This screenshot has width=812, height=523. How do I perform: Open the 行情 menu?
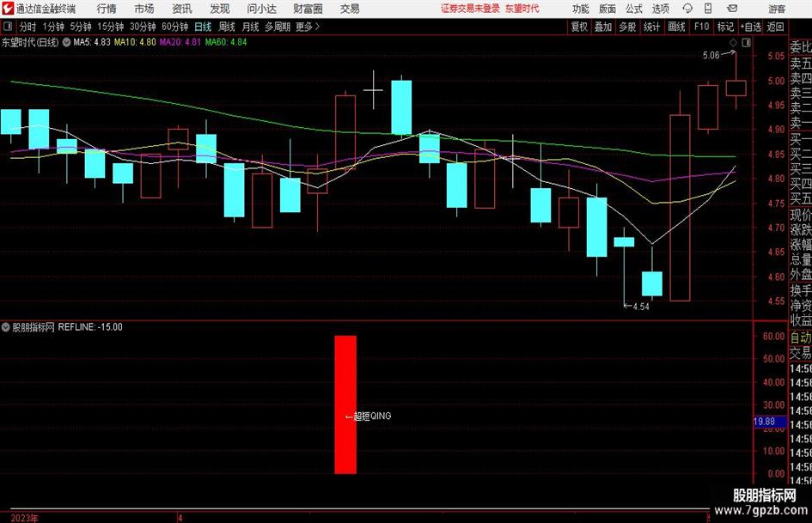click(107, 9)
